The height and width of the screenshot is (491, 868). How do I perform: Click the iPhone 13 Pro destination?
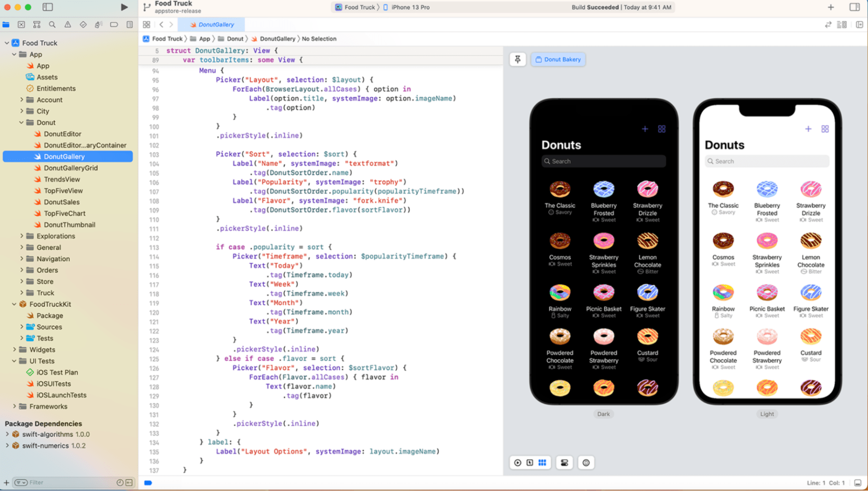click(x=410, y=7)
